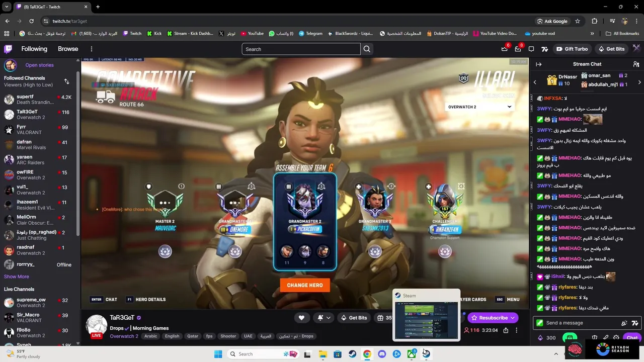Open the OVERWATCH 2 dropdown in game

tap(479, 107)
